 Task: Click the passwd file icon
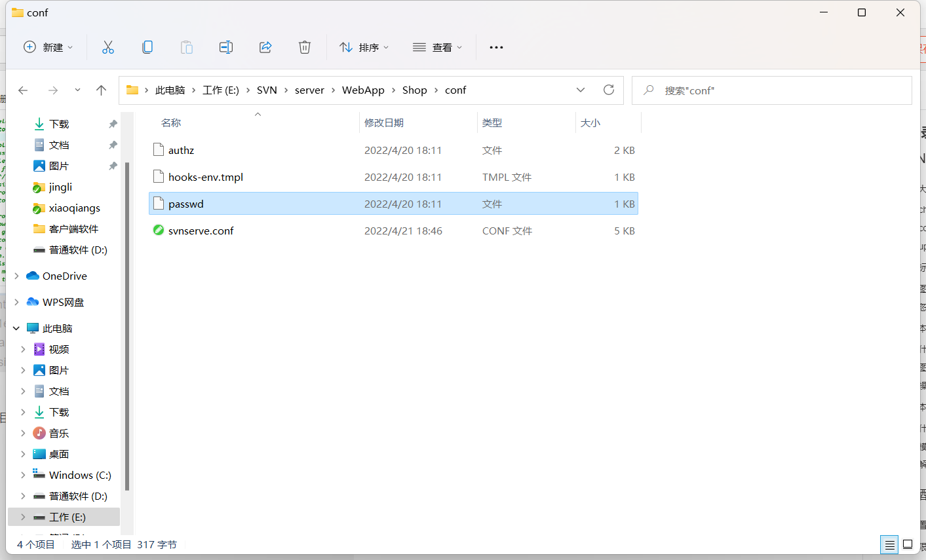tap(158, 204)
